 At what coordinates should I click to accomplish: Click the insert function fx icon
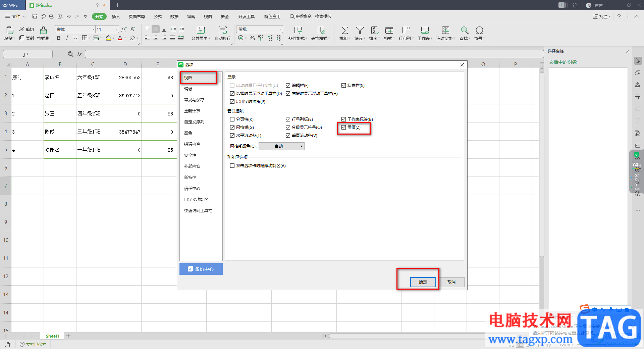point(79,54)
